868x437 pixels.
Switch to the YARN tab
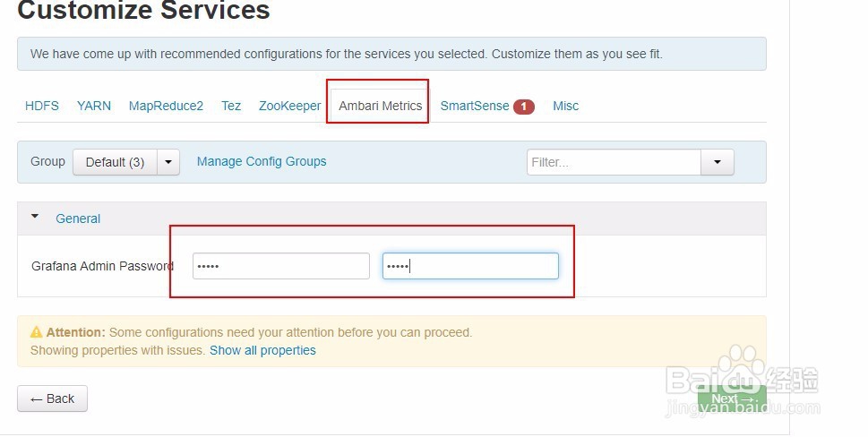(94, 106)
